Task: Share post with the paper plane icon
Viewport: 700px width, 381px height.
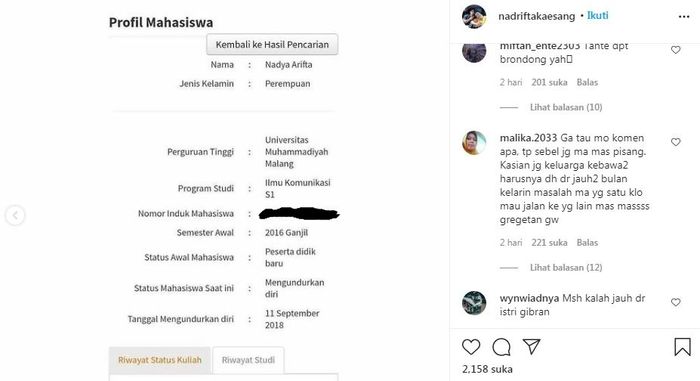Action: (532, 347)
